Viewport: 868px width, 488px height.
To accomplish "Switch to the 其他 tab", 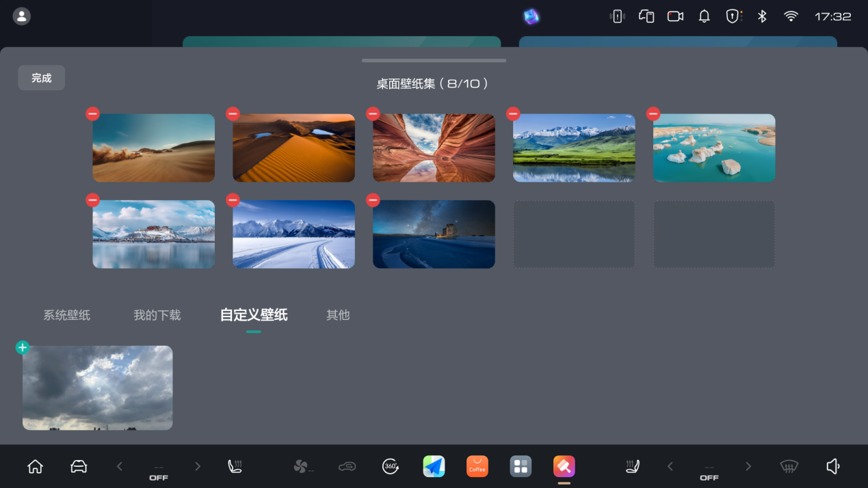I will pos(338,315).
